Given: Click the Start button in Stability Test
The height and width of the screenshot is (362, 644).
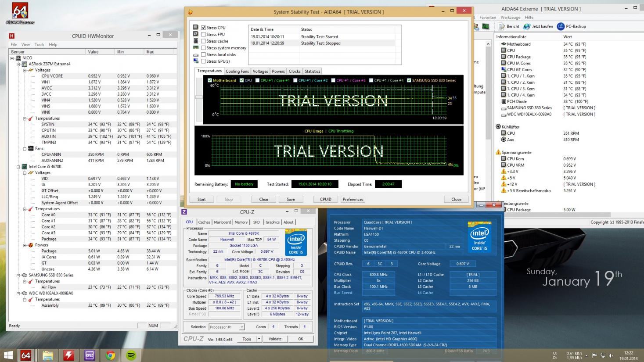Looking at the screenshot, I should click(201, 199).
